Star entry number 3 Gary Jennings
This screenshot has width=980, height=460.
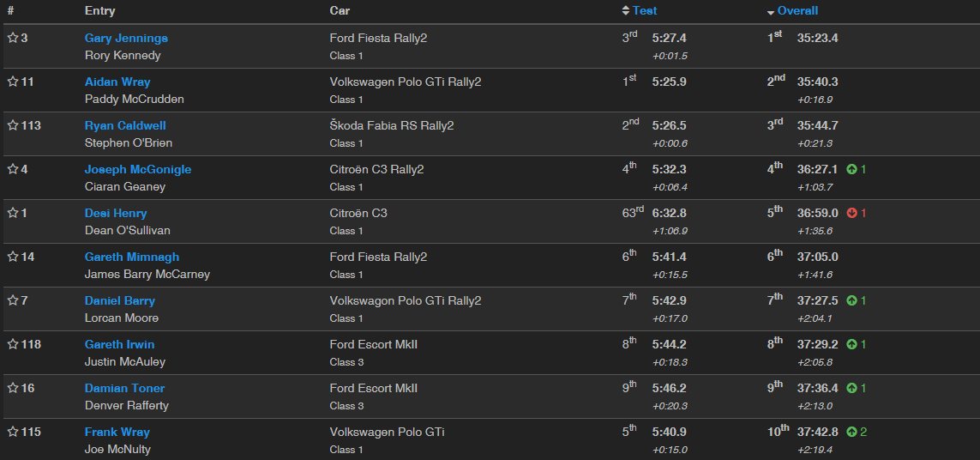(x=13, y=38)
